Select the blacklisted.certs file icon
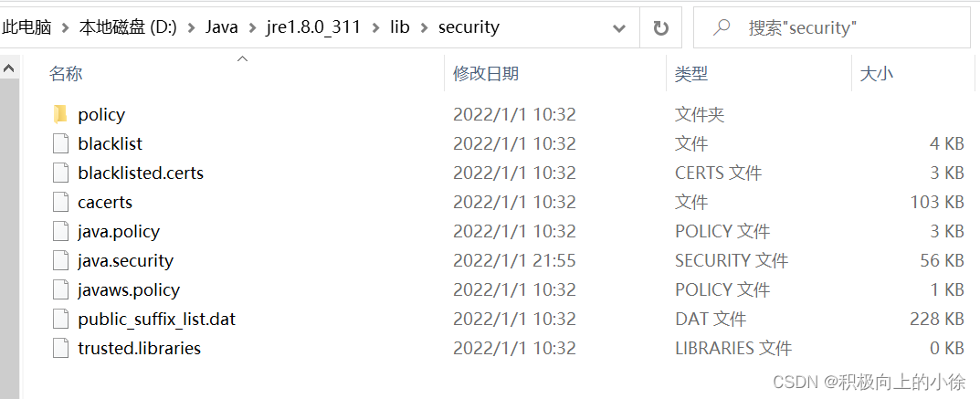The width and height of the screenshot is (980, 399). point(60,173)
